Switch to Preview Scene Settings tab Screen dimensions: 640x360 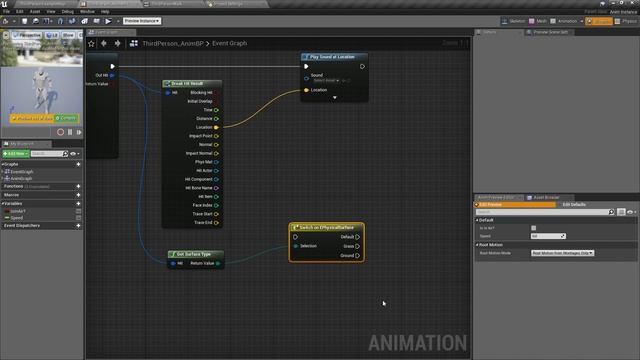click(x=550, y=32)
